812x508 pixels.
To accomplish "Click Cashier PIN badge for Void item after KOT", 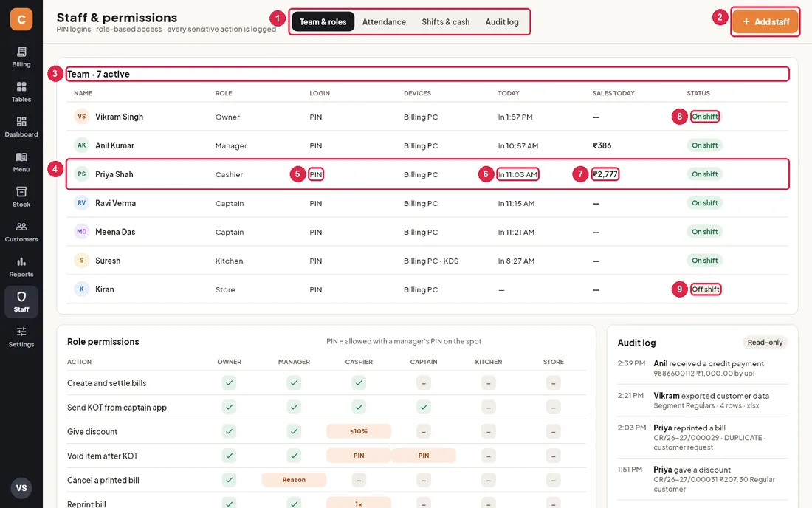I will [359, 456].
